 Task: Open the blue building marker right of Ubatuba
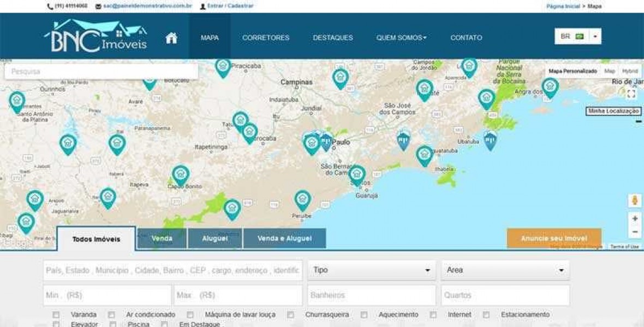click(490, 141)
